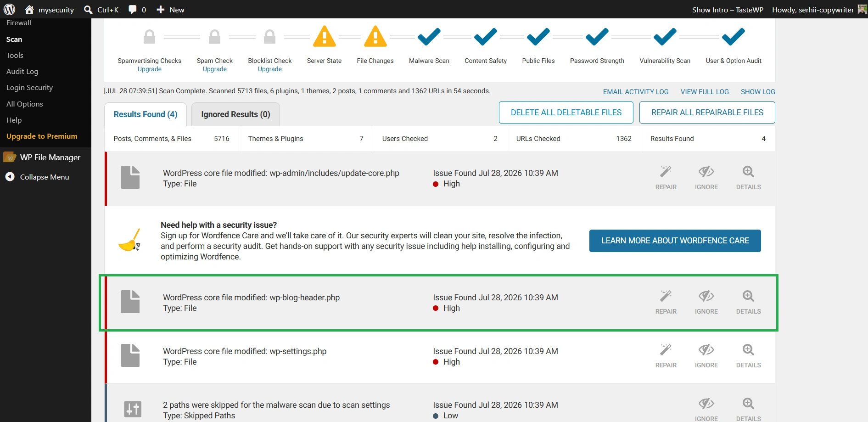Click the Scan Complete status message

click(x=297, y=91)
